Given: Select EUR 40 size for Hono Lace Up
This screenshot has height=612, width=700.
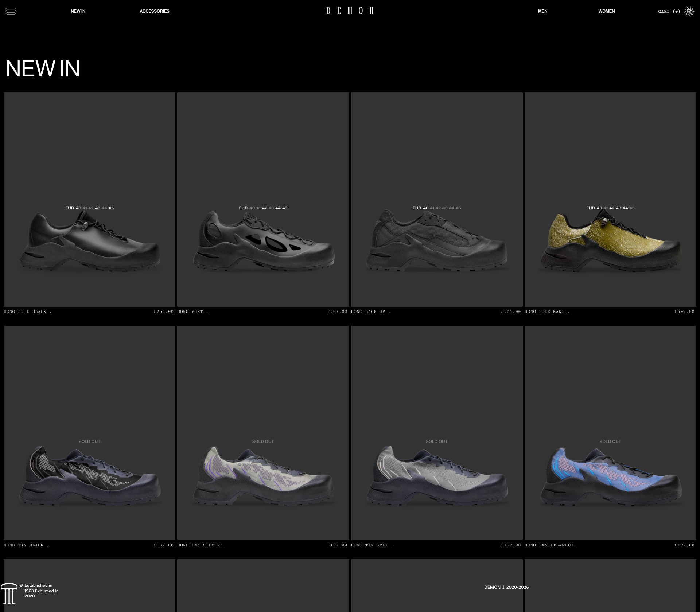Looking at the screenshot, I should click(x=426, y=208).
